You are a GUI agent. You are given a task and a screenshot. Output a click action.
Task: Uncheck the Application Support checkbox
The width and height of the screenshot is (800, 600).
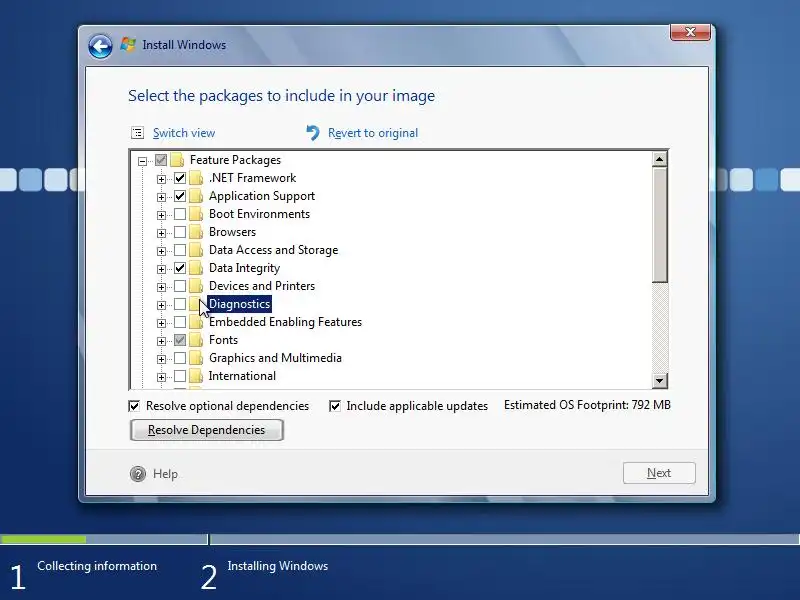(x=180, y=196)
